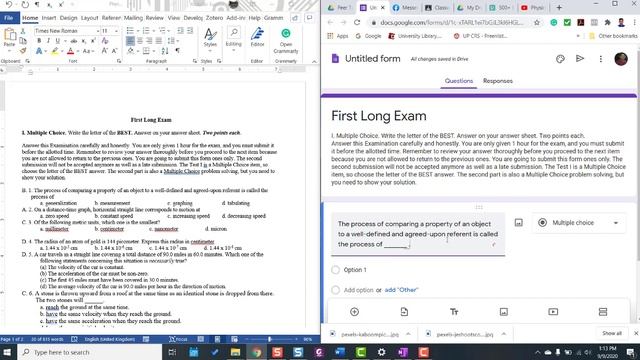
Task: Open the Other bookmarks folder
Action: 613,36
